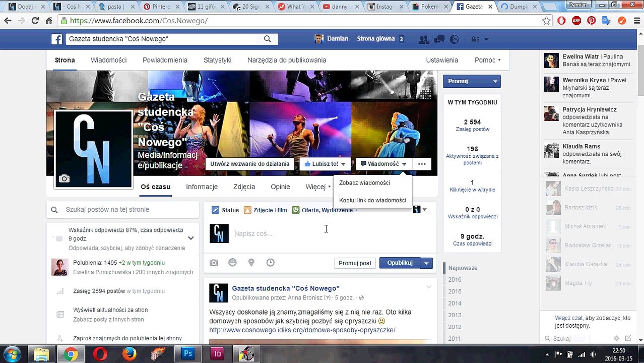Open Firefox from the taskbar
Screen dimensions: 644x363
click(x=130, y=354)
